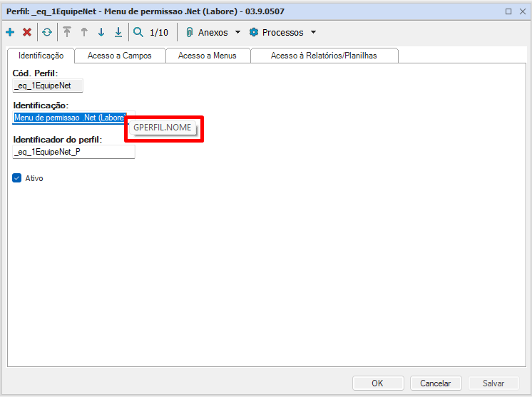
Task: Go to first record arrow icon
Action: (x=67, y=32)
